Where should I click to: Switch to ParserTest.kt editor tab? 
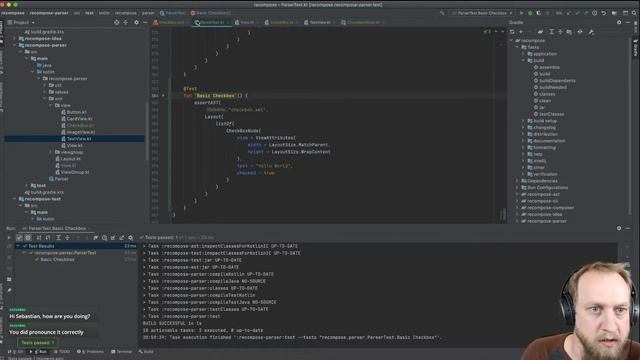pyautogui.click(x=211, y=22)
